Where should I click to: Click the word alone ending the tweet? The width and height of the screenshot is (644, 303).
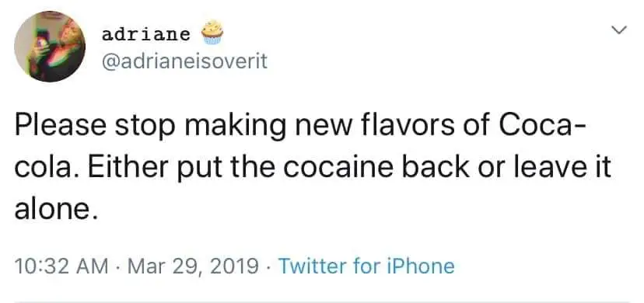pyautogui.click(x=56, y=210)
